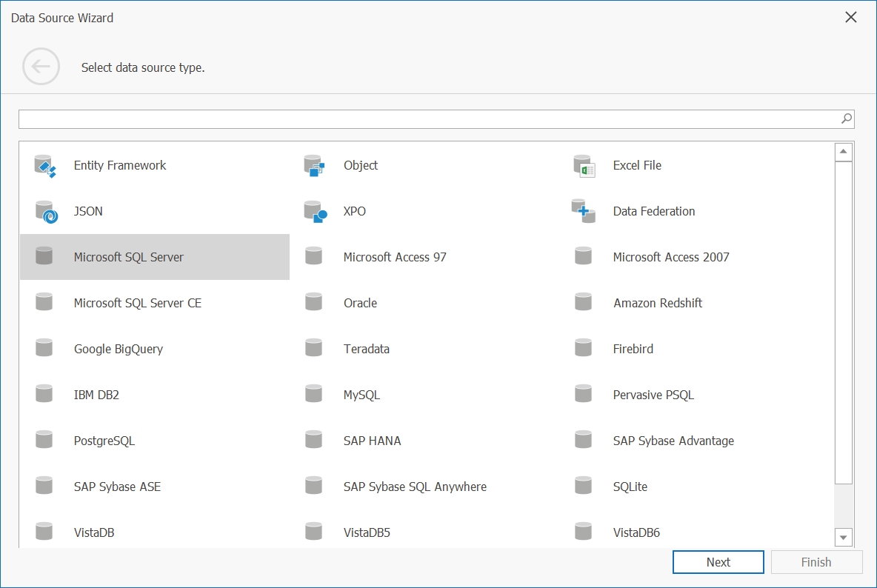Select the Microsoft Access 97 label

point(395,257)
